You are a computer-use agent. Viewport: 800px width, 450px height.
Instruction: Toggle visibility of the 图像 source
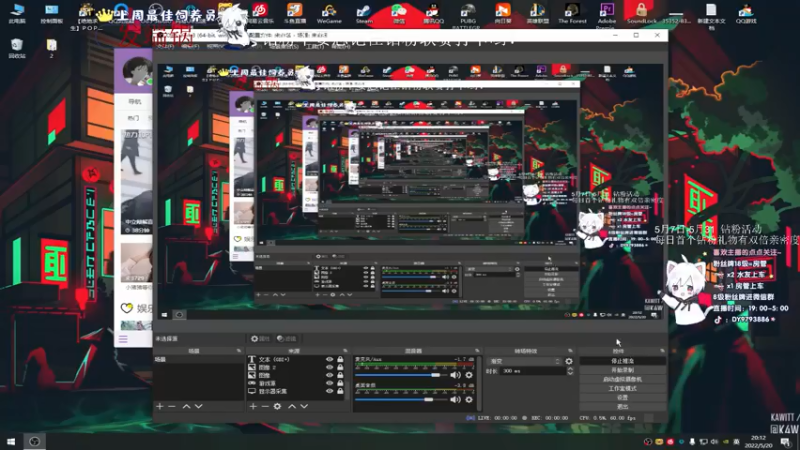coord(329,375)
